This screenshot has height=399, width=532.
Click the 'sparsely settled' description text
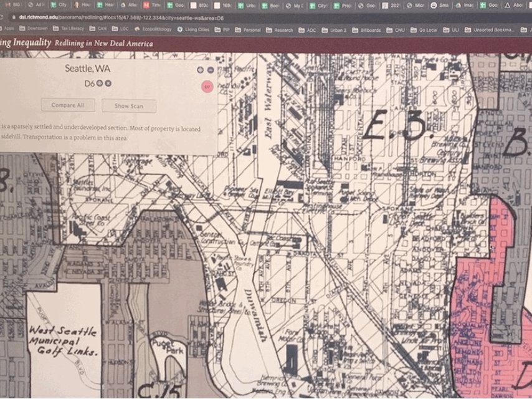[x=100, y=133]
